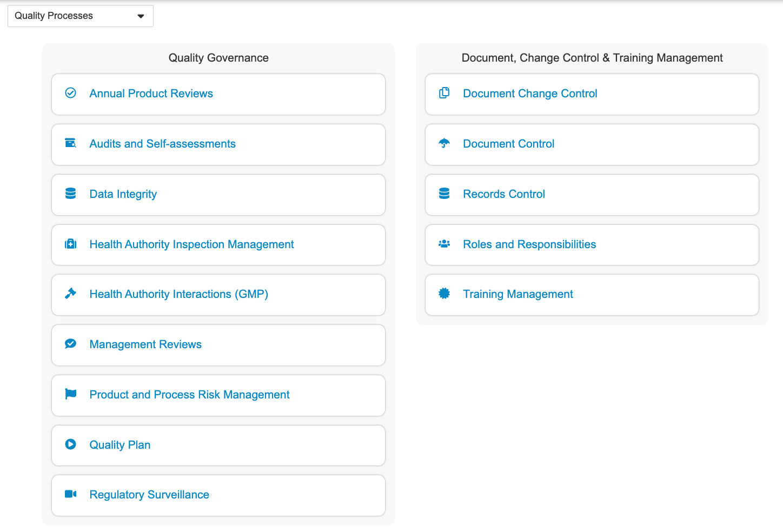Image resolution: width=783 pixels, height=532 pixels.
Task: Click the flag icon for Risk Management
Action: [70, 394]
